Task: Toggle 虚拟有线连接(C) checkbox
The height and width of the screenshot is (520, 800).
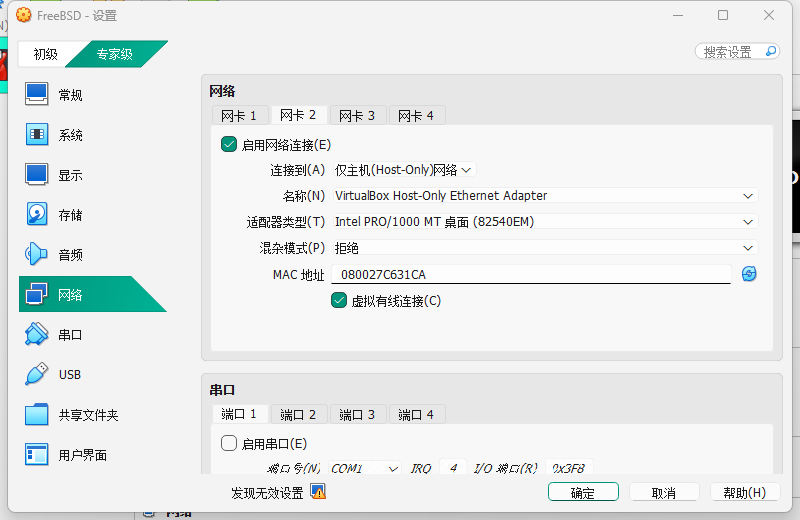Action: tap(339, 301)
